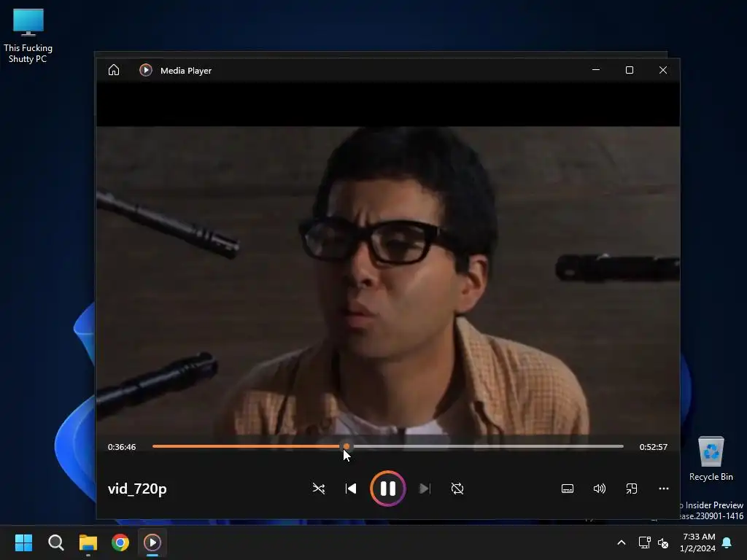The image size is (747, 560).
Task: Click the vid_720p title
Action: click(137, 489)
